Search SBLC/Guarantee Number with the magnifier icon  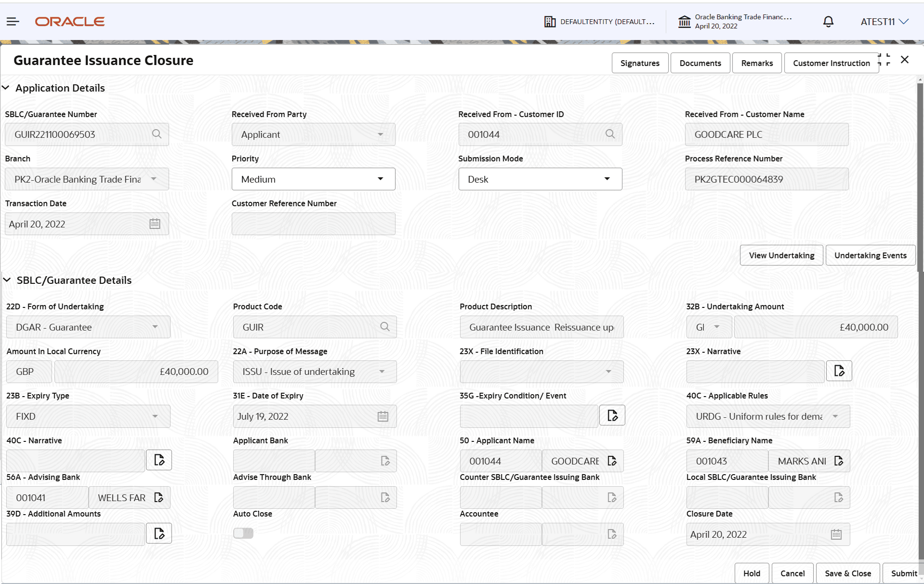157,134
